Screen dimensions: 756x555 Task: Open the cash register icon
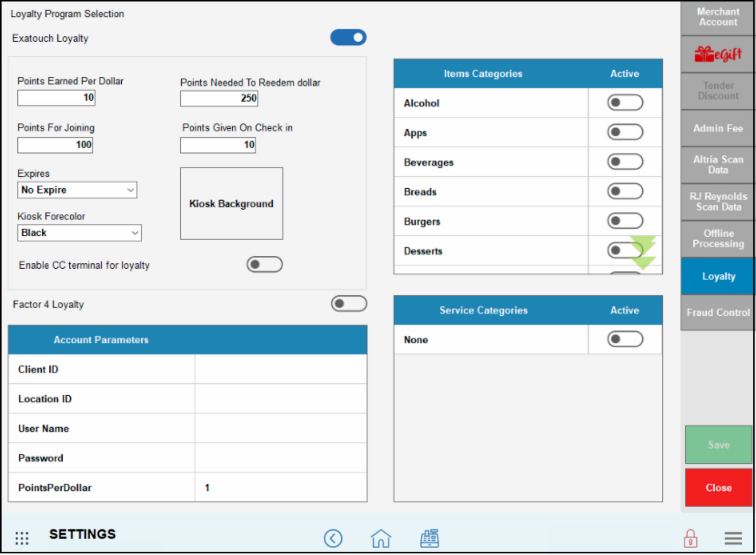click(429, 538)
